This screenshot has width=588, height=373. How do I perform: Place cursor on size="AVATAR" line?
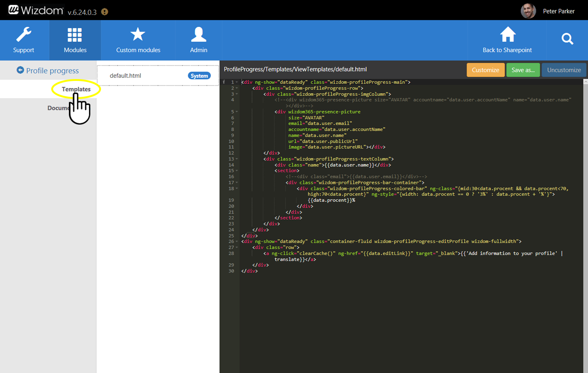click(306, 118)
